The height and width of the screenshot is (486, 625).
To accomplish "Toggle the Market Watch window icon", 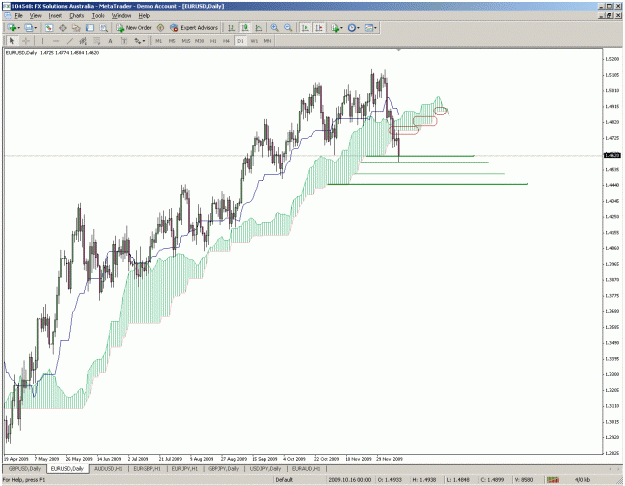I will 49,28.
